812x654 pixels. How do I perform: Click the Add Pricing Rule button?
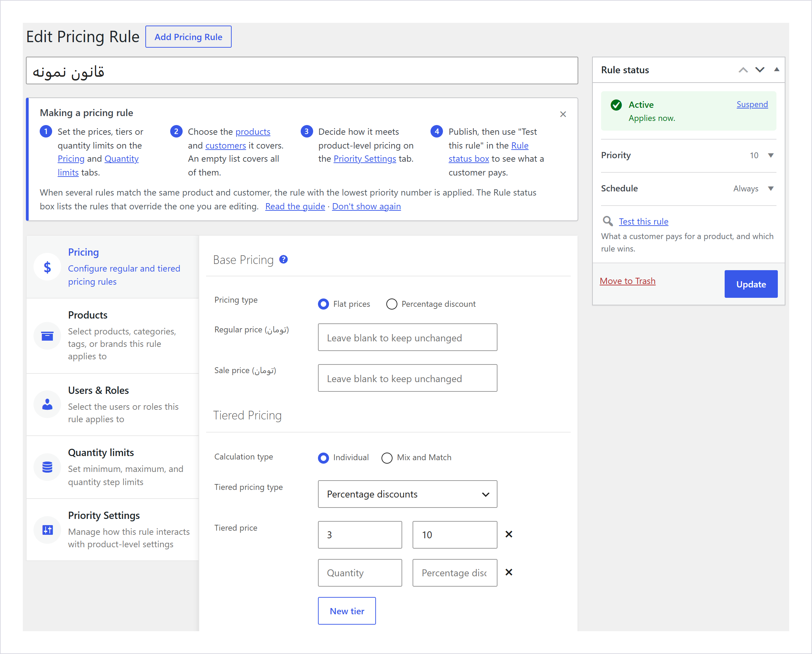188,37
